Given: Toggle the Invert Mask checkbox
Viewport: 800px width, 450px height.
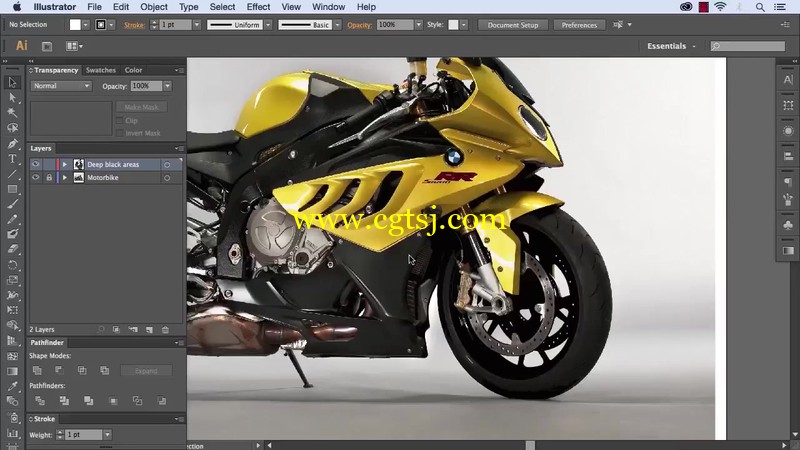Looking at the screenshot, I should click(x=119, y=133).
